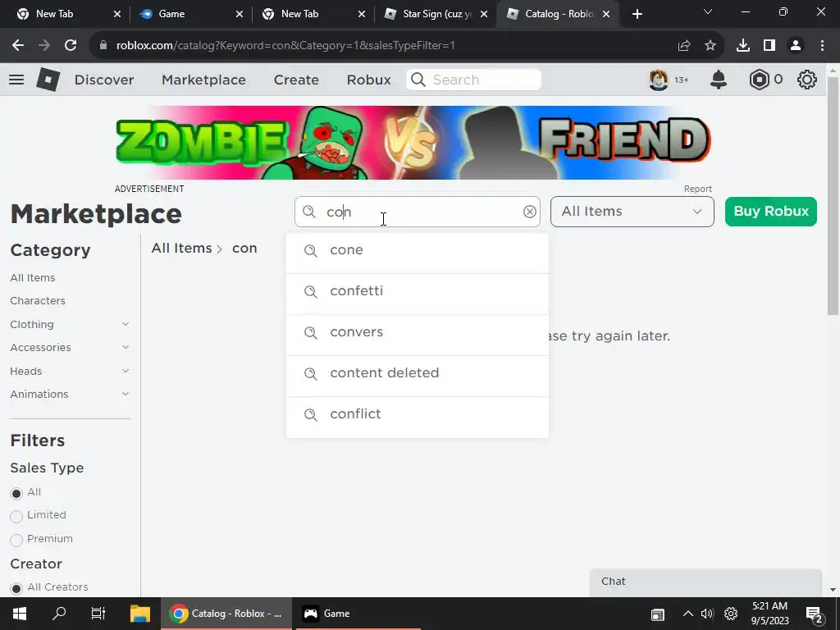Go back with the browser back arrow
840x630 pixels.
(x=18, y=46)
